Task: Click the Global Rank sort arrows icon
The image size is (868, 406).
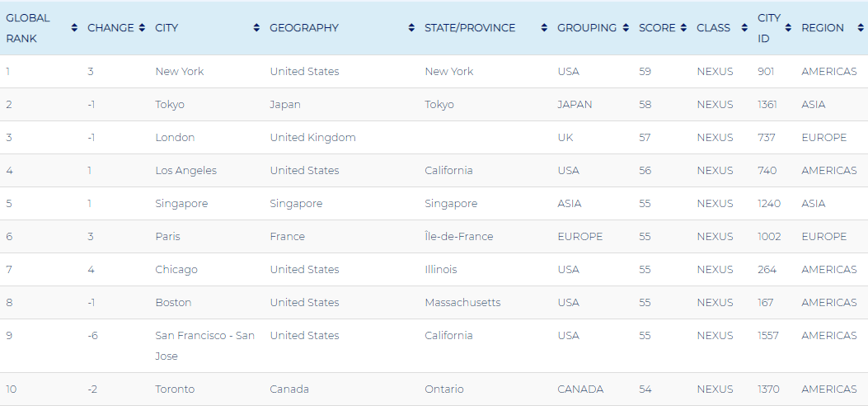Action: point(75,28)
